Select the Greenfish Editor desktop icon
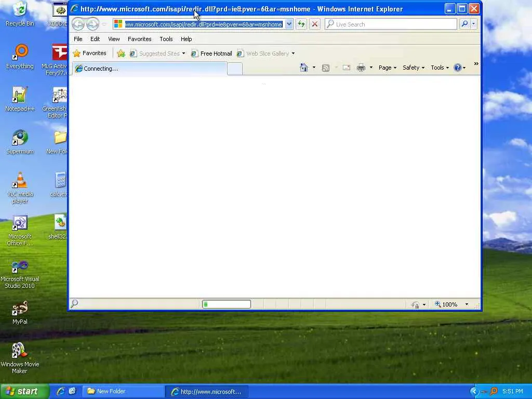 coord(55,102)
